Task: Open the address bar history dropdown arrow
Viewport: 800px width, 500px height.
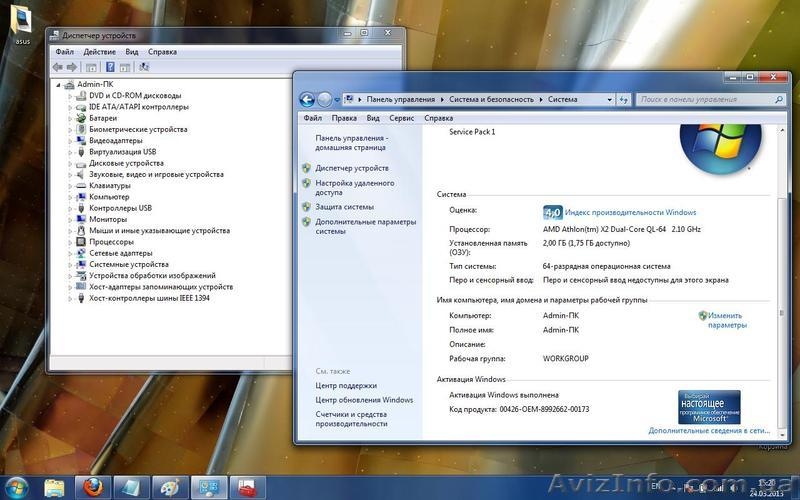Action: point(609,99)
